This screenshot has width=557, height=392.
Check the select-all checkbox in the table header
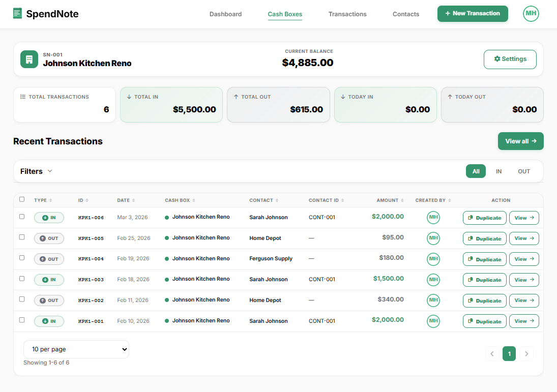(22, 199)
